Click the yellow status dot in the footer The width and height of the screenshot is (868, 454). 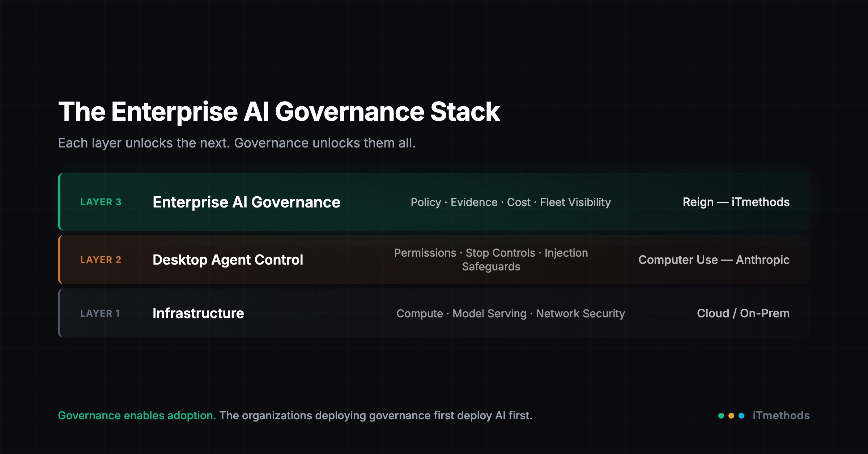[731, 416]
